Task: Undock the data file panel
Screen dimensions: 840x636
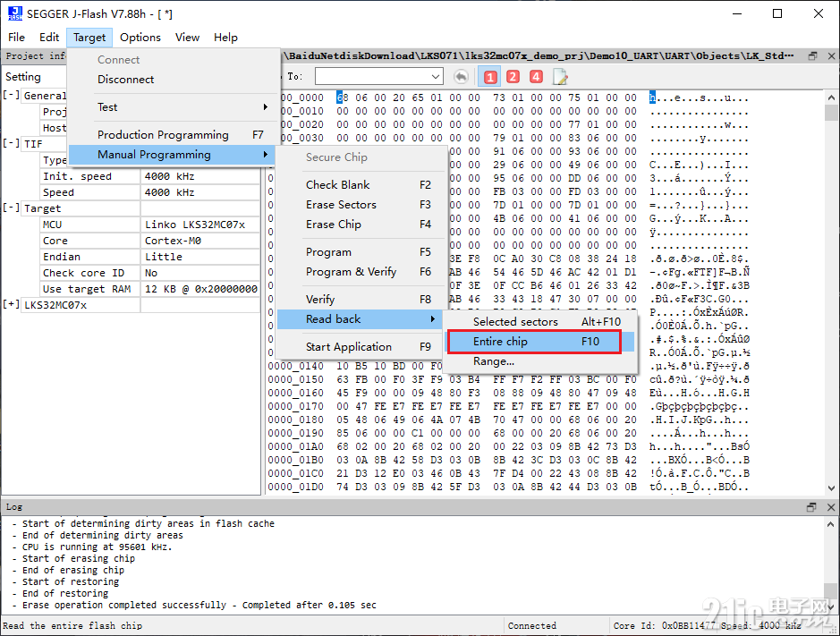Action: pyautogui.click(x=812, y=55)
